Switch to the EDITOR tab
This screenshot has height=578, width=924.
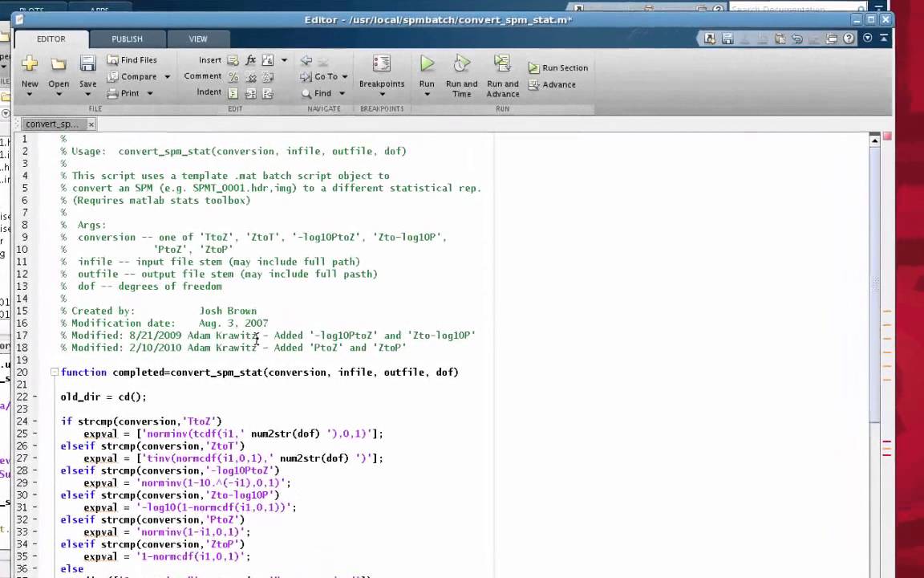click(x=51, y=39)
